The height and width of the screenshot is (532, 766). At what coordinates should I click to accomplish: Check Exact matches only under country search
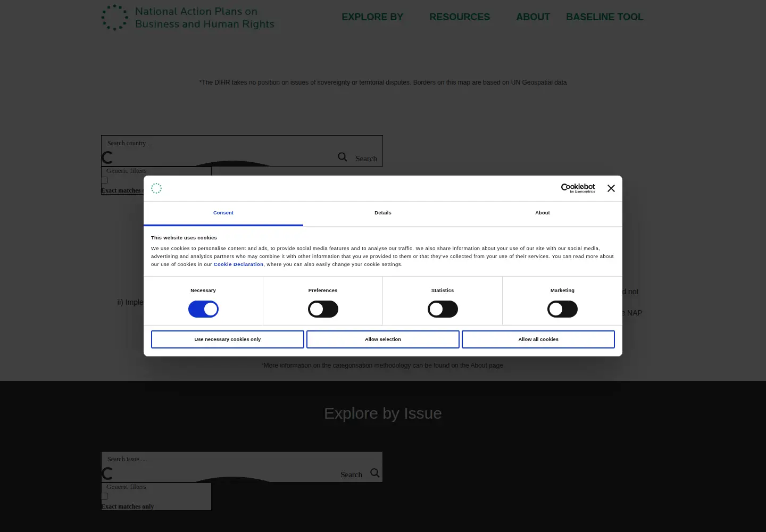click(105, 180)
